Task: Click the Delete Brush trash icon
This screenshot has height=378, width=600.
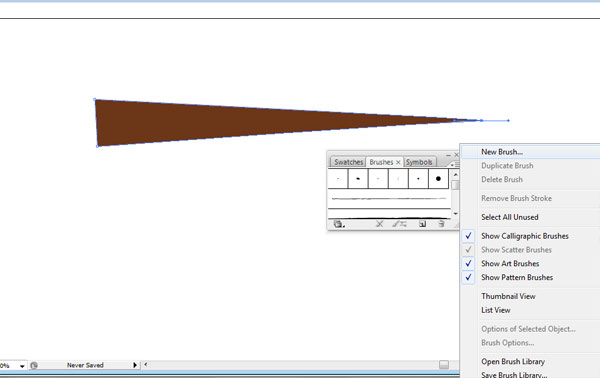Action: click(441, 224)
